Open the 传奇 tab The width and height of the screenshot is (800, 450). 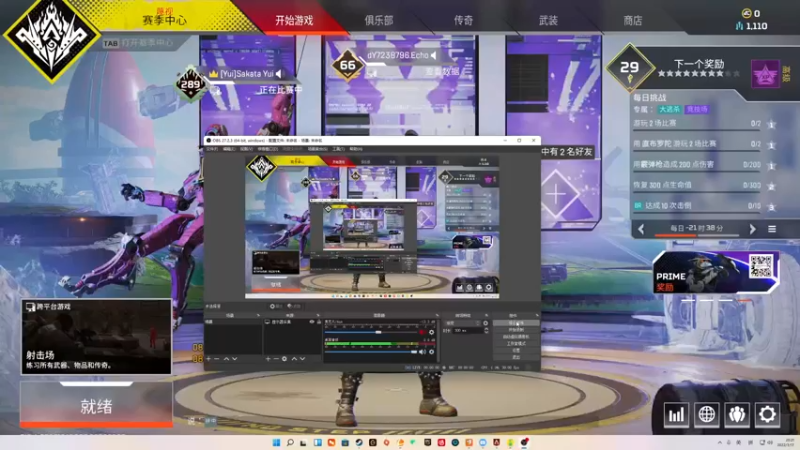463,20
